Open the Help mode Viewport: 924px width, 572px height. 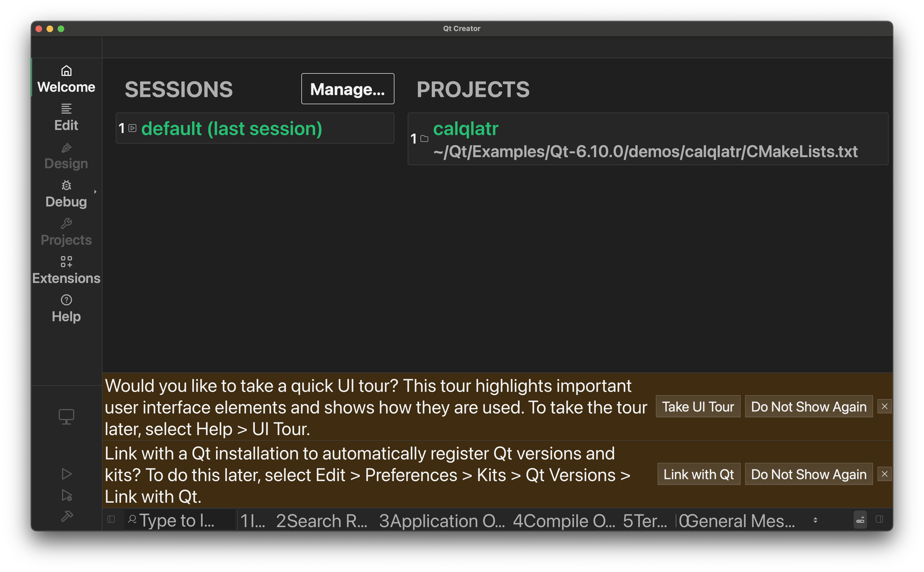pos(66,308)
